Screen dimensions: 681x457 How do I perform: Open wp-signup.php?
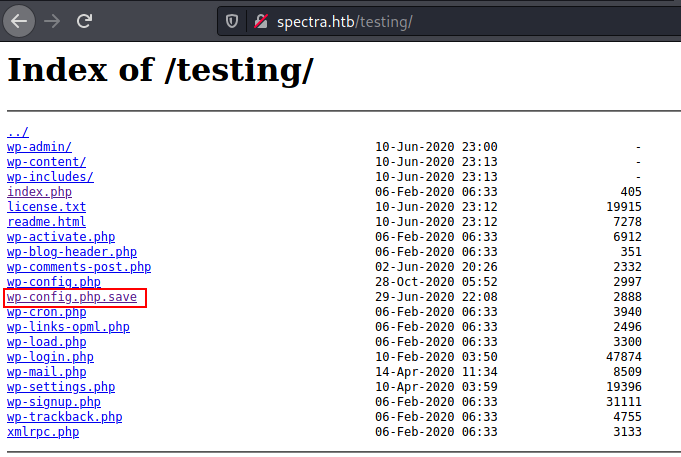(x=54, y=402)
